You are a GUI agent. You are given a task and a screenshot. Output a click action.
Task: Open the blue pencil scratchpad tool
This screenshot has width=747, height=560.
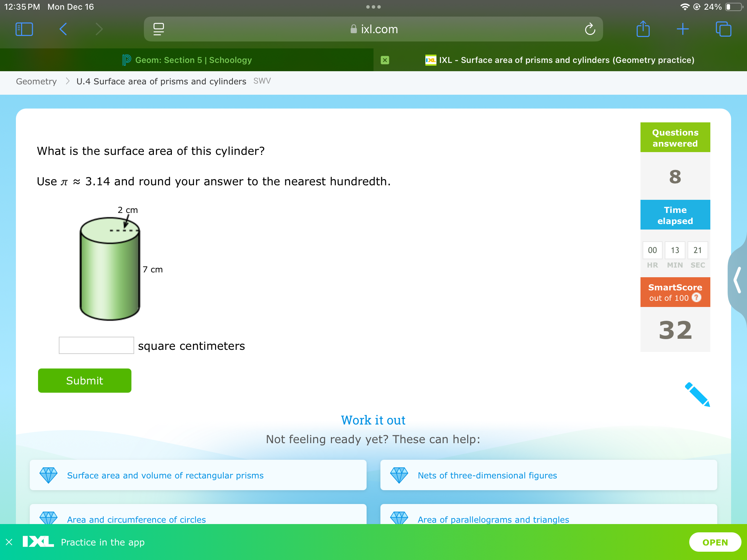click(697, 394)
